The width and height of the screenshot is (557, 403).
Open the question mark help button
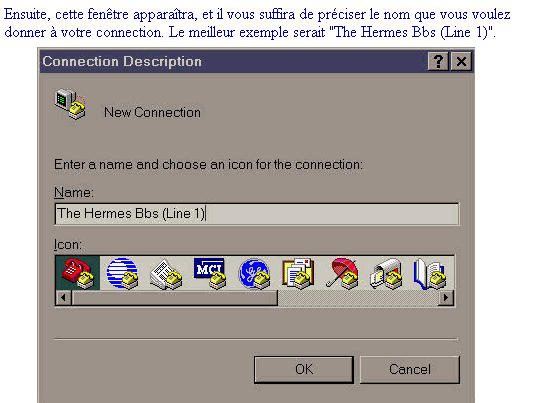[x=438, y=61]
